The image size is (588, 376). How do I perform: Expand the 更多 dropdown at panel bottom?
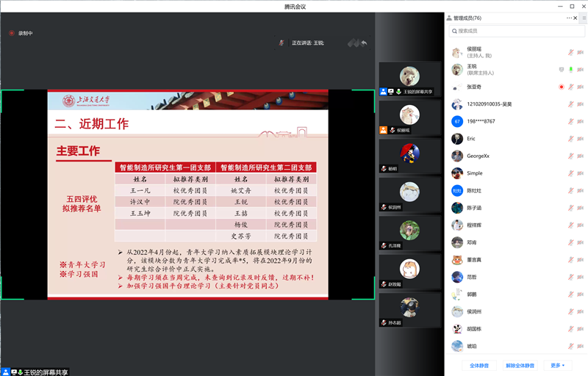click(557, 365)
